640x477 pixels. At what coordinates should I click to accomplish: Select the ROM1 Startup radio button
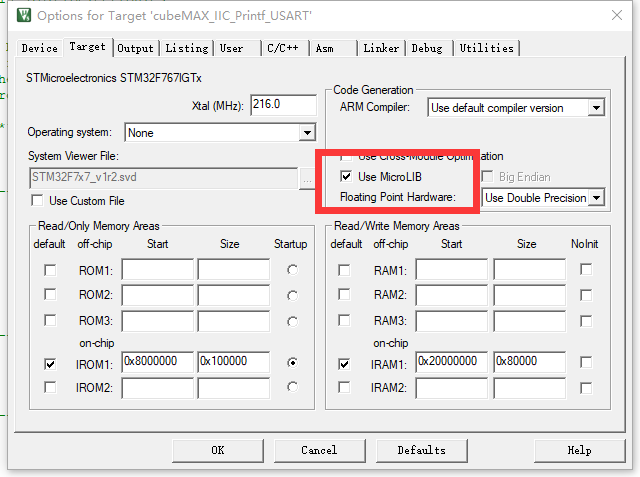tap(292, 270)
